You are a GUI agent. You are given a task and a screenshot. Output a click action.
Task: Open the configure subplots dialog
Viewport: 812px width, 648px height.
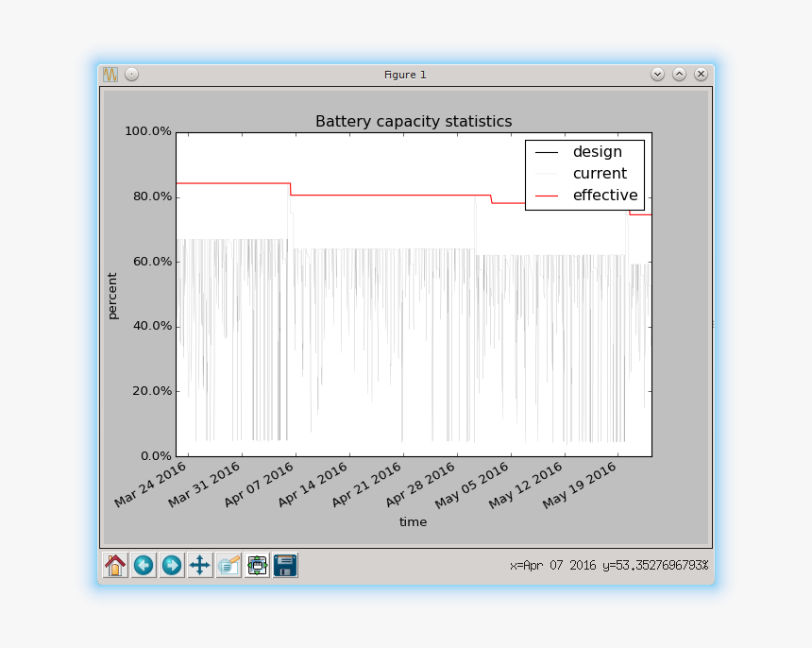(257, 565)
